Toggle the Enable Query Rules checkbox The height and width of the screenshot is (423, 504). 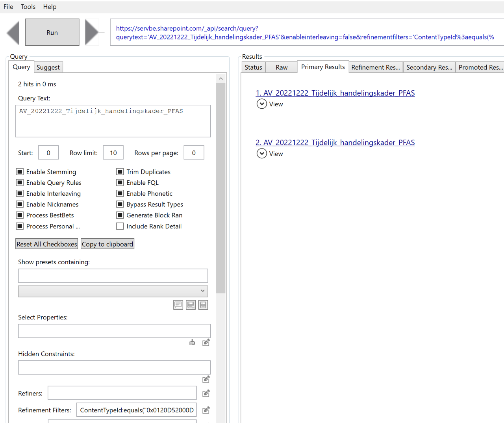tap(20, 182)
